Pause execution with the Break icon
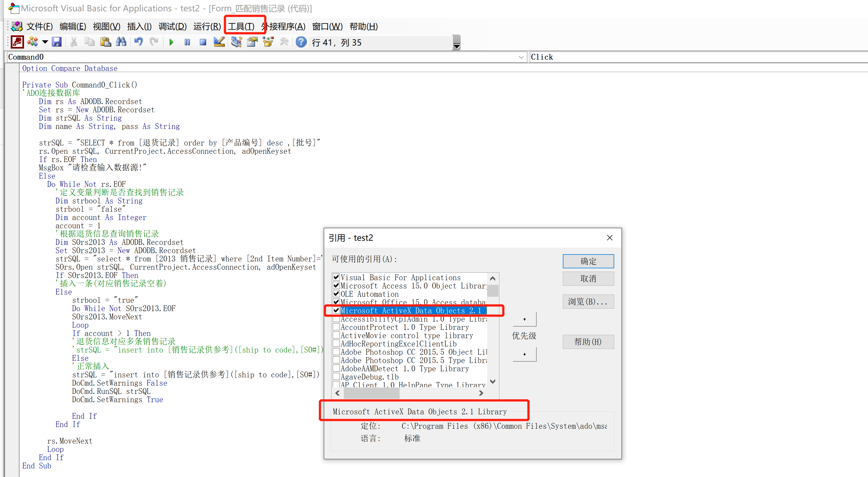This screenshot has height=477, width=868. tap(187, 42)
